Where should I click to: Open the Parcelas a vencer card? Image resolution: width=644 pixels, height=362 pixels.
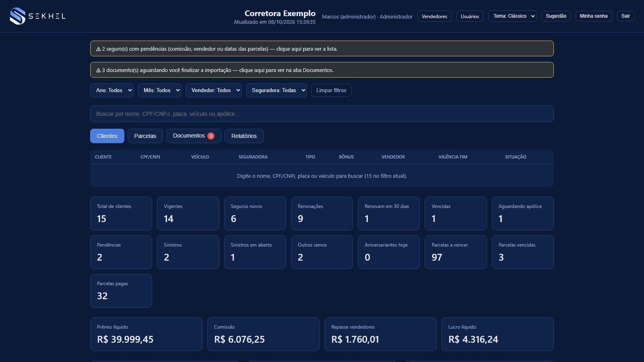coord(456,252)
